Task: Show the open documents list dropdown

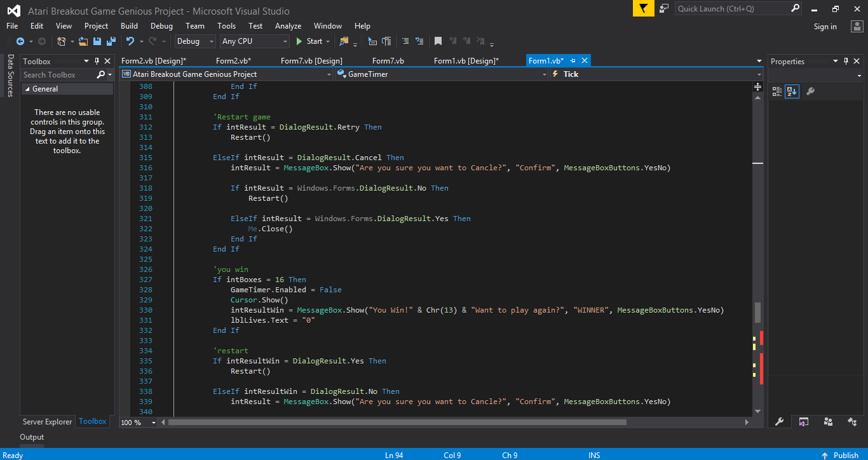Action: 759,61
